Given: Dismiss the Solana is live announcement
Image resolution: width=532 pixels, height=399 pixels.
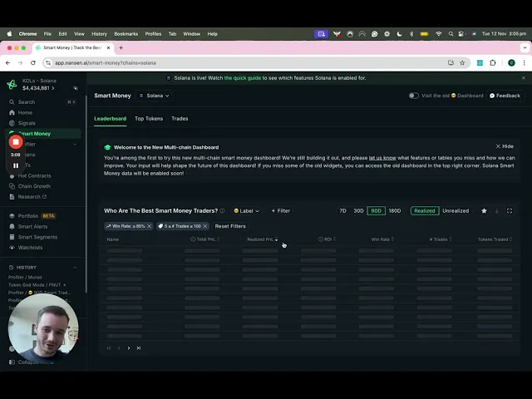Looking at the screenshot, I should 524,78.
